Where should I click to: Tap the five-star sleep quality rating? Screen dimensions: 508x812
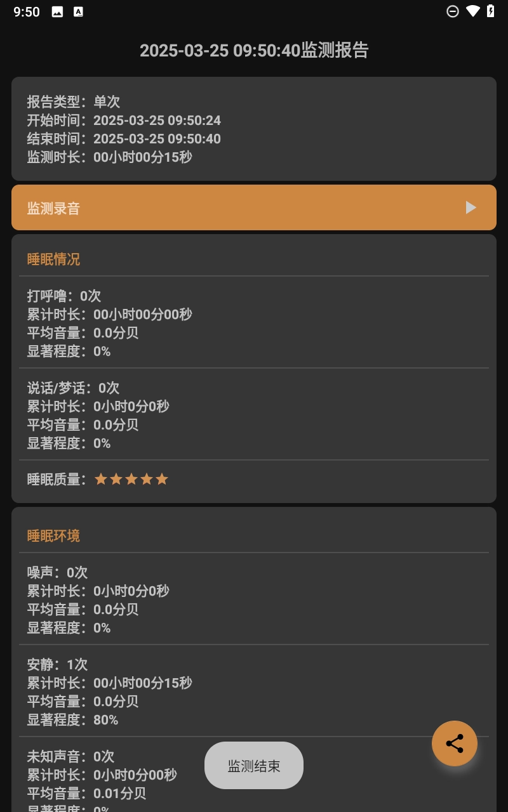(131, 479)
